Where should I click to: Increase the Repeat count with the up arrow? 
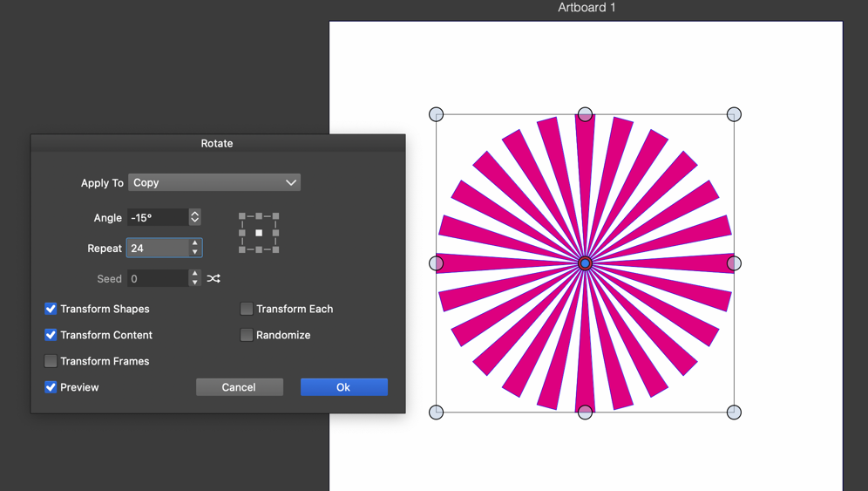pos(195,244)
